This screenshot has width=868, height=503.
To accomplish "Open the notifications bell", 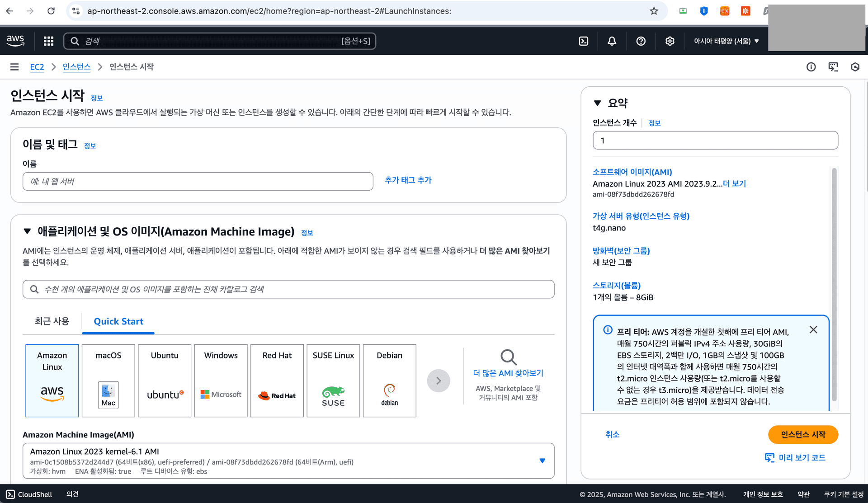I will coord(612,41).
